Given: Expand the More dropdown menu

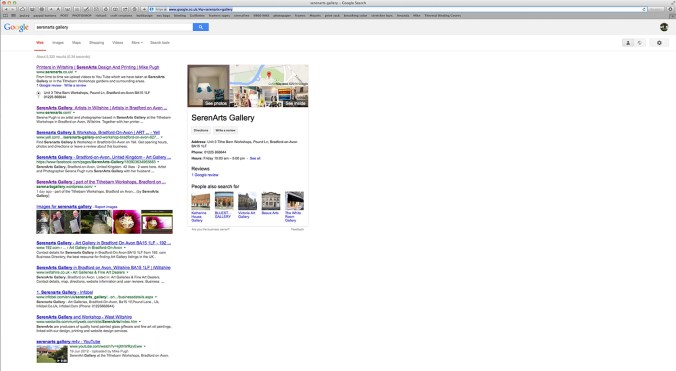Looking at the screenshot, I should point(137,43).
